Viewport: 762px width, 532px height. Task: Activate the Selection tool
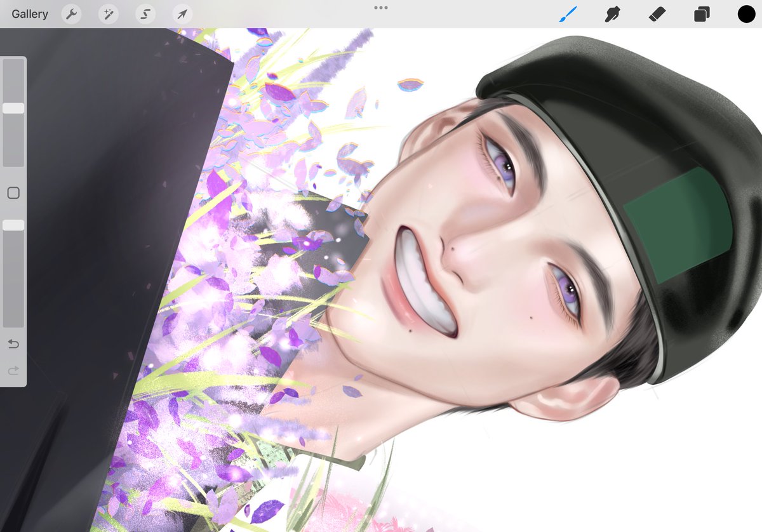(x=145, y=14)
